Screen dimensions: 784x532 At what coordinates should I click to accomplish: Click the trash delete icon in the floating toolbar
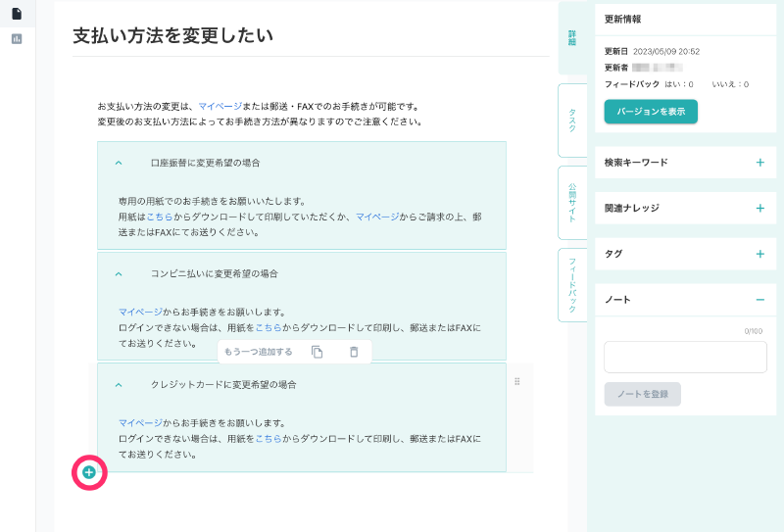[354, 352]
